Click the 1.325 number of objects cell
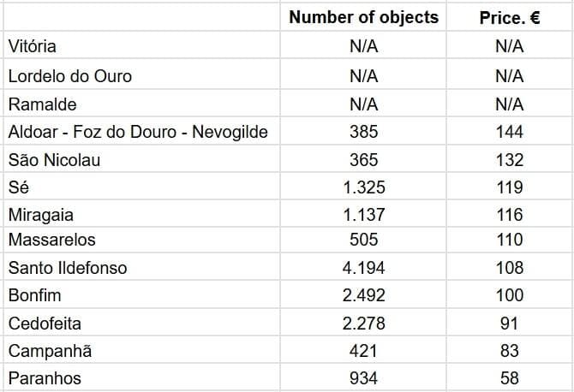574x392 pixels. click(x=363, y=187)
